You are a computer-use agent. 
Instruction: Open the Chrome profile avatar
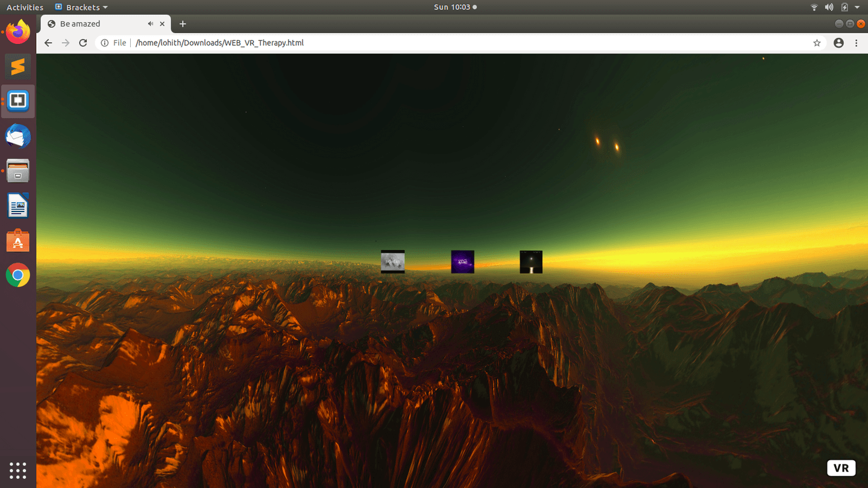838,43
